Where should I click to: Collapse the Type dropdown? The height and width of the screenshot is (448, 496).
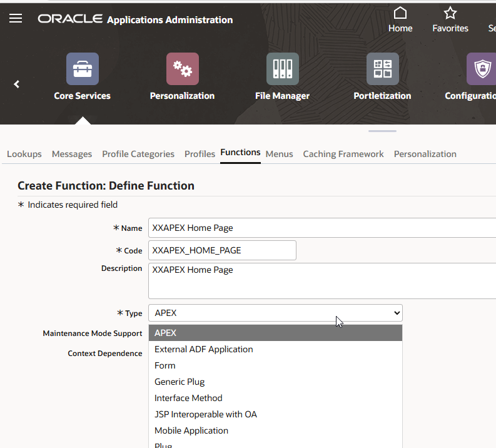(x=275, y=313)
